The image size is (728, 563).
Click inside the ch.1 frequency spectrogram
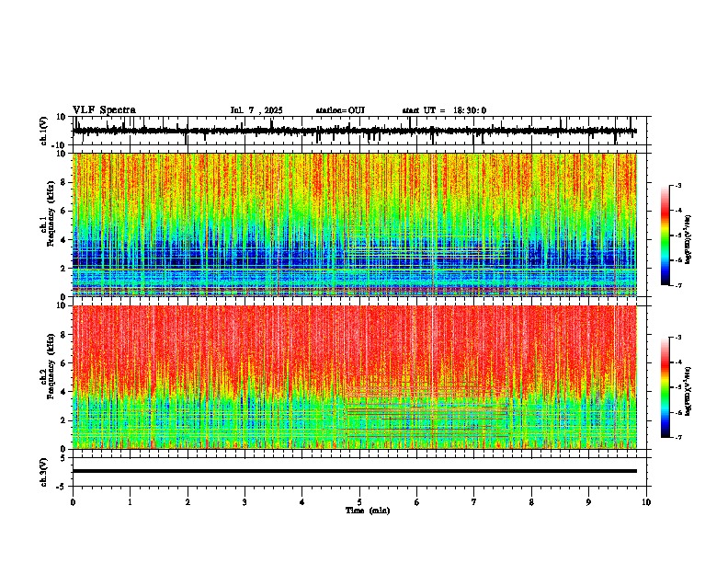click(x=355, y=224)
